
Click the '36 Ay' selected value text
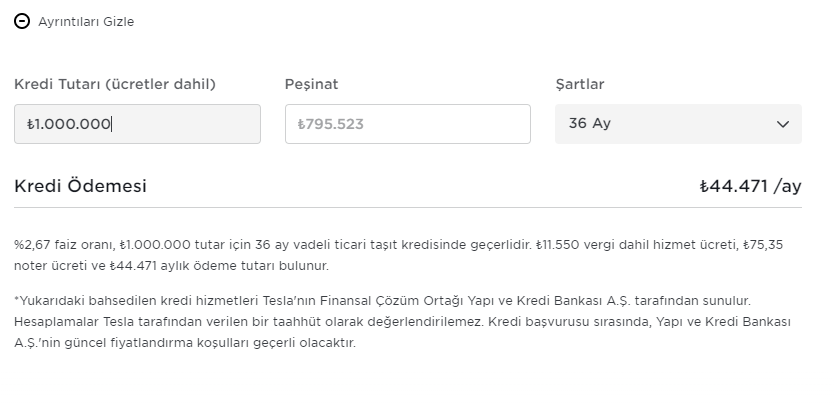[589, 124]
